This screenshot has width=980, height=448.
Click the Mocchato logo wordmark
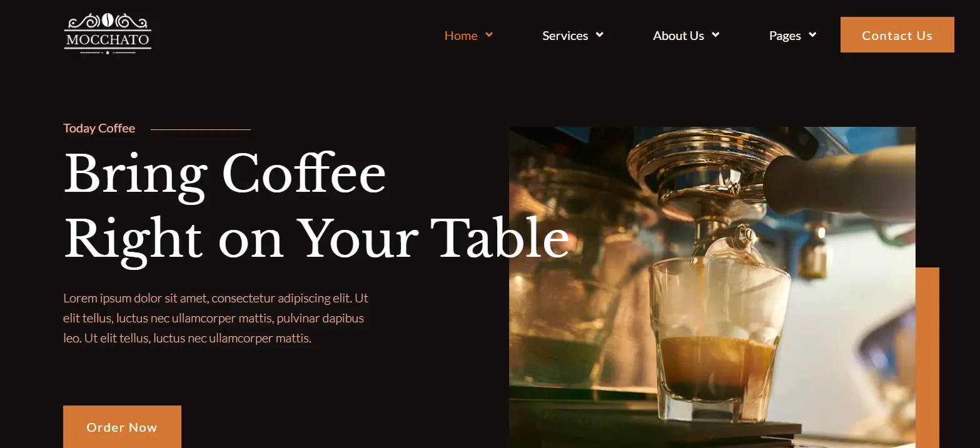[108, 40]
